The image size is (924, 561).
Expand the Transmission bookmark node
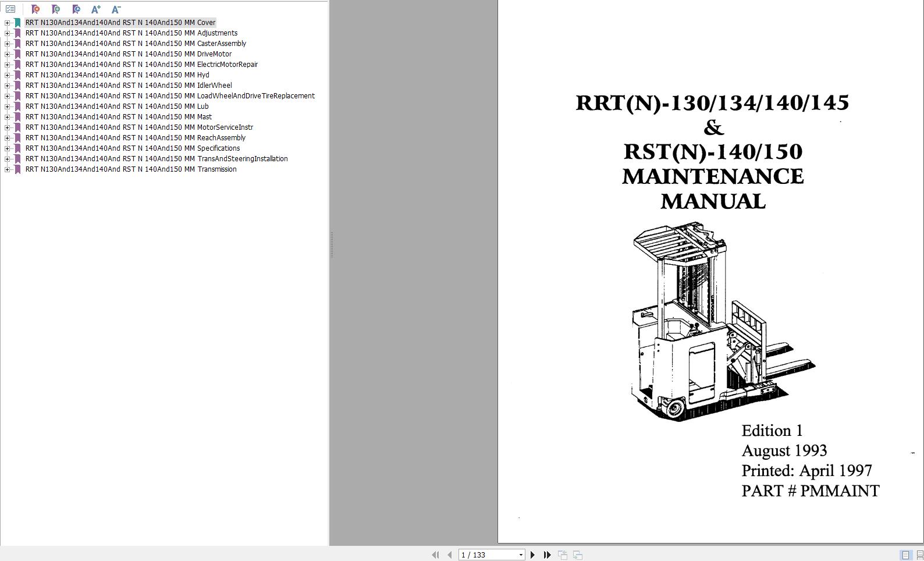click(x=7, y=169)
